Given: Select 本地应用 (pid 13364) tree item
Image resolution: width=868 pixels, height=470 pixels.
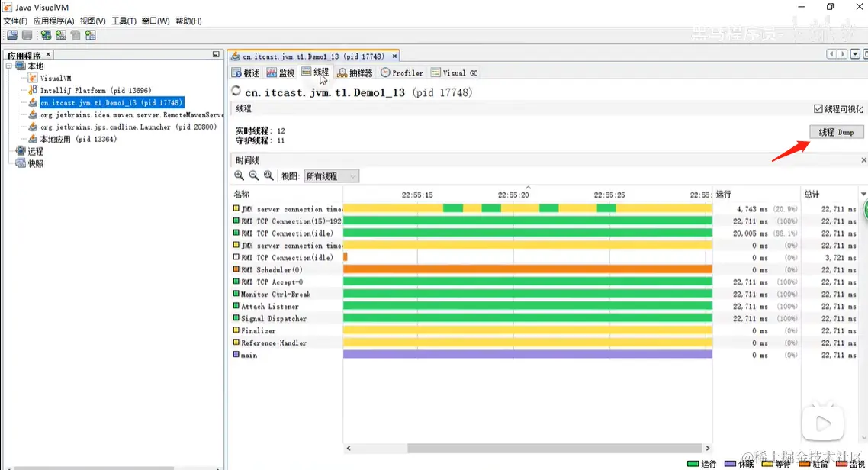Looking at the screenshot, I should click(x=78, y=139).
